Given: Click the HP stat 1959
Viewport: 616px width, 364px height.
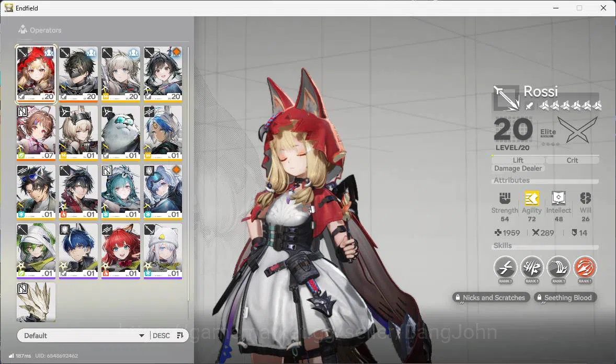Looking at the screenshot, I should point(507,233).
